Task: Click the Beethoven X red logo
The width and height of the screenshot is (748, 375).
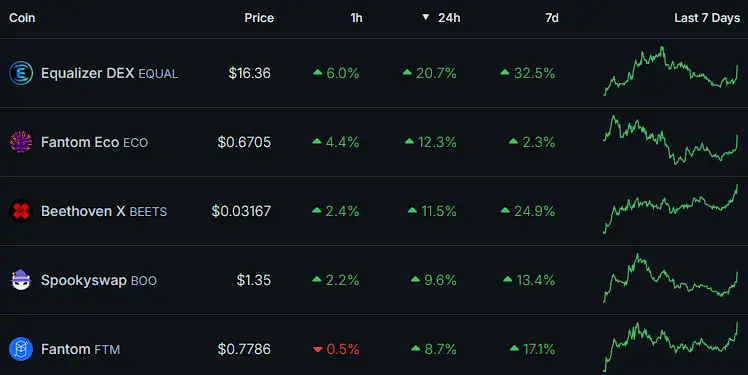Action: (21, 211)
